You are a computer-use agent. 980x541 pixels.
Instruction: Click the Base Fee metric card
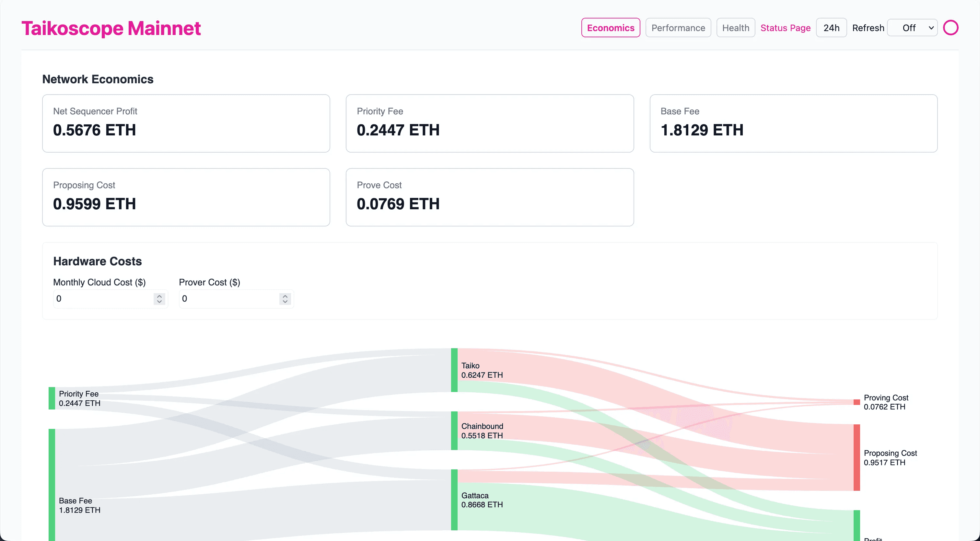pos(793,123)
